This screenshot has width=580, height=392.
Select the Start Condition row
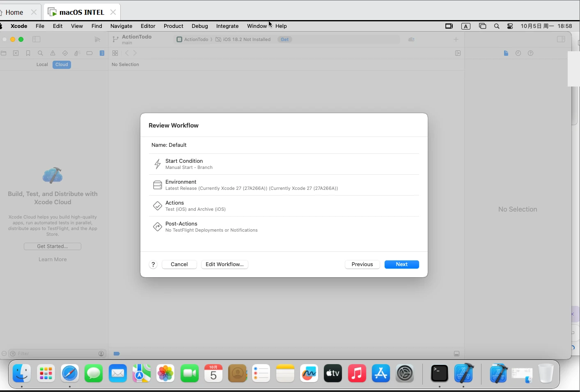pos(284,164)
